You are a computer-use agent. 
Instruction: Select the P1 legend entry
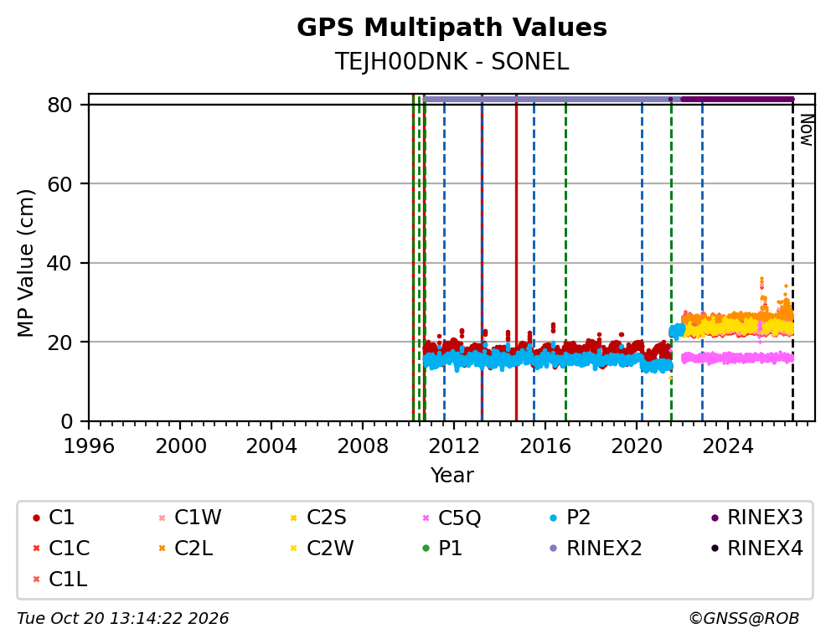tap(442, 549)
